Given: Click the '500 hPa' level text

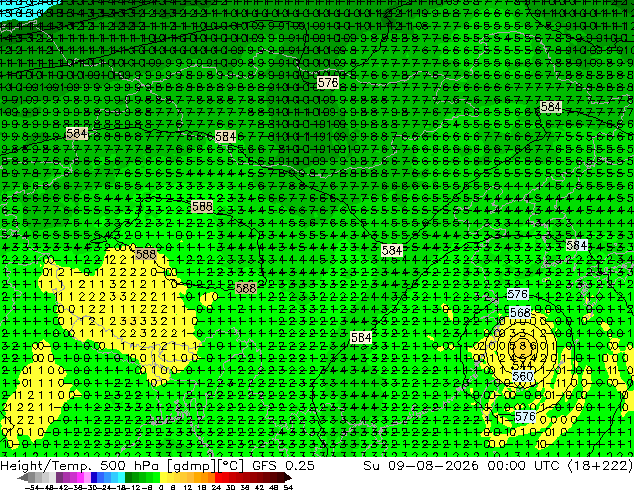Looking at the screenshot, I should 131,465.
